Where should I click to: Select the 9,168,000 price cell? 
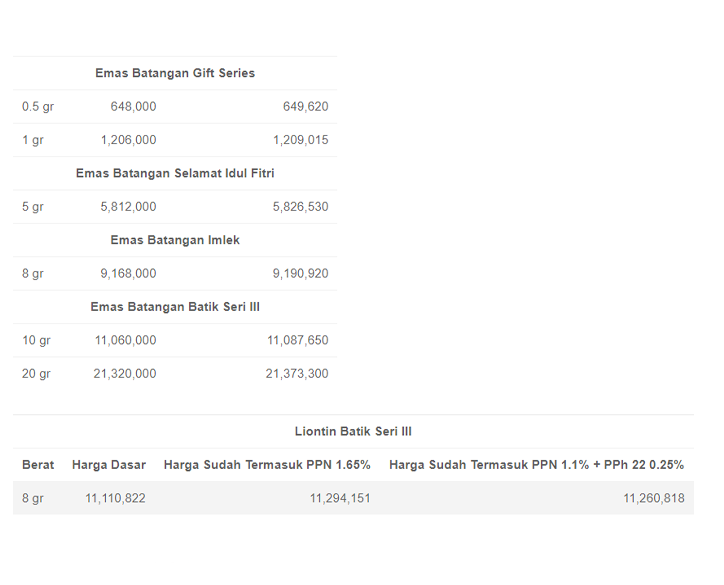129,274
